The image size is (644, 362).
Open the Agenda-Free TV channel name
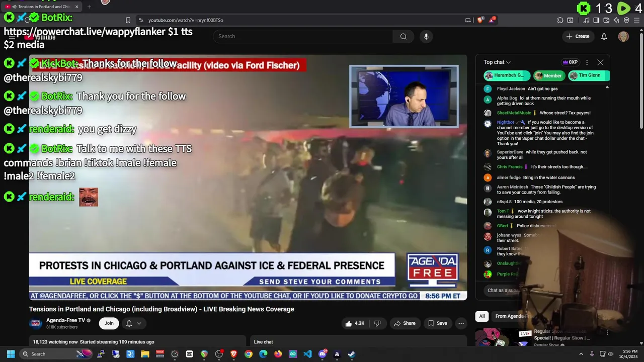pyautogui.click(x=65, y=320)
